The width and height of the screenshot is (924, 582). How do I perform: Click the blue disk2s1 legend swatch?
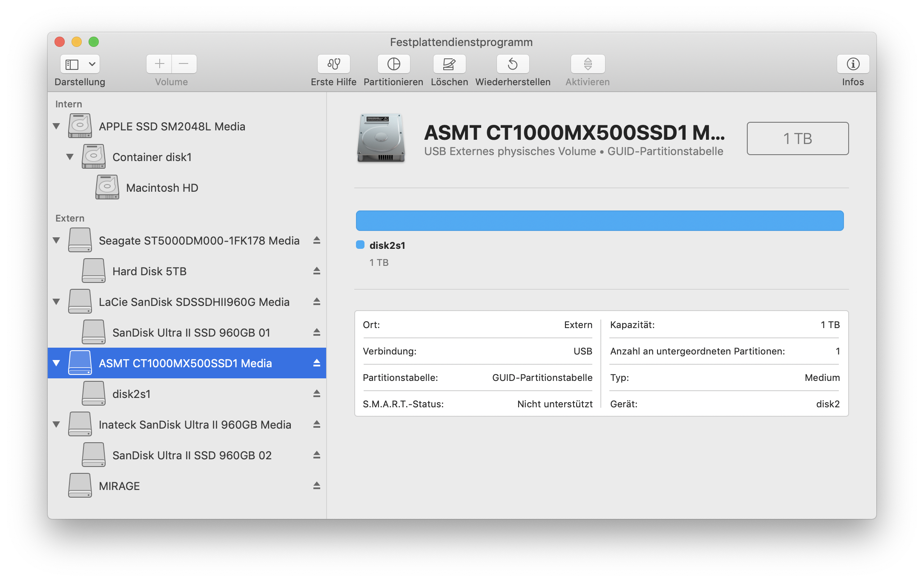coord(360,245)
